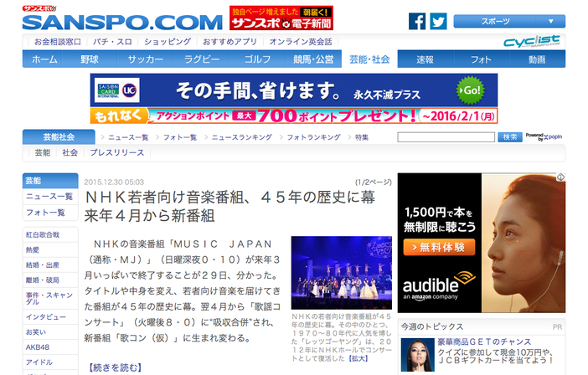Click the 無料体験 button in audible ad
588x375 pixels.
tap(439, 247)
